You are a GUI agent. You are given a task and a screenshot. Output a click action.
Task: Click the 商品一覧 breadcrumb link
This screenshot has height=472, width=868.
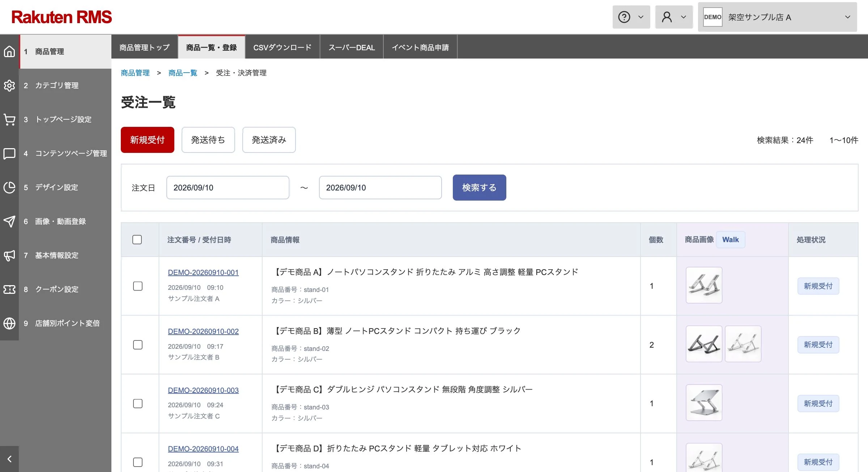pos(183,73)
